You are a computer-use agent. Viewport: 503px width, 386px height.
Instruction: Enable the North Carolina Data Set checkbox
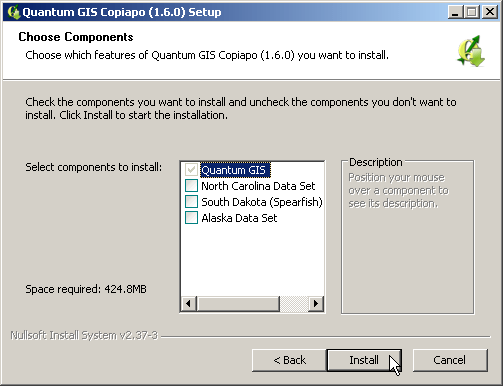[x=191, y=186]
